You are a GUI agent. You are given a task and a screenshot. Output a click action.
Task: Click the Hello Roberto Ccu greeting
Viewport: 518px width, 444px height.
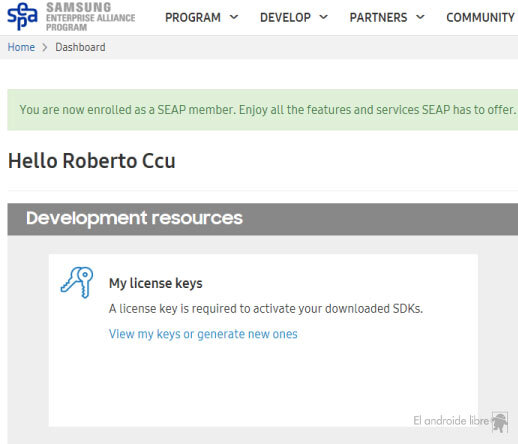pyautogui.click(x=91, y=161)
